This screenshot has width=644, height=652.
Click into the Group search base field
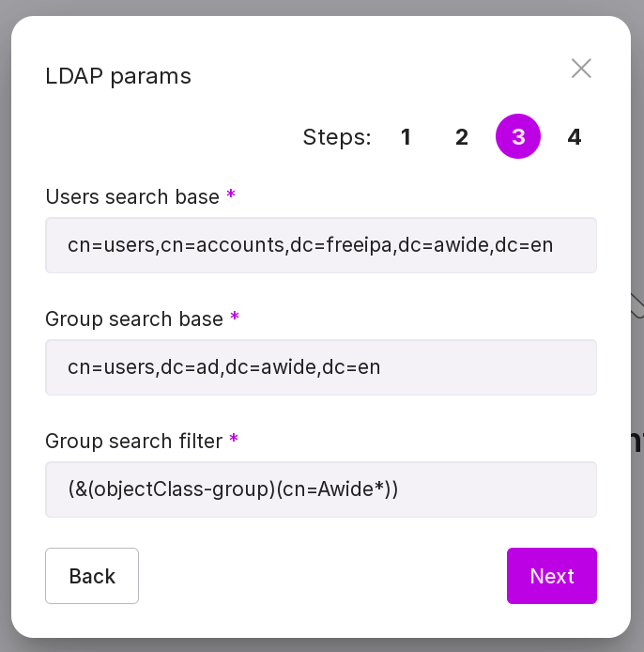click(320, 367)
